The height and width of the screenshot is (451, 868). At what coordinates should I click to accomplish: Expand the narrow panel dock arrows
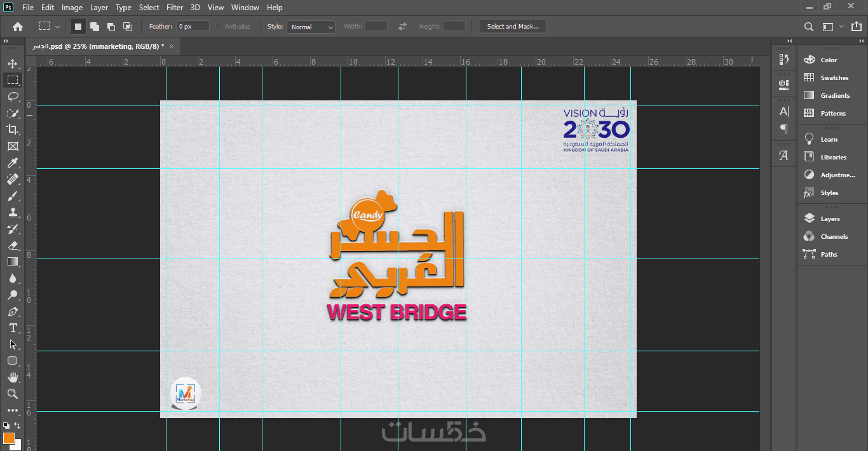tap(790, 41)
